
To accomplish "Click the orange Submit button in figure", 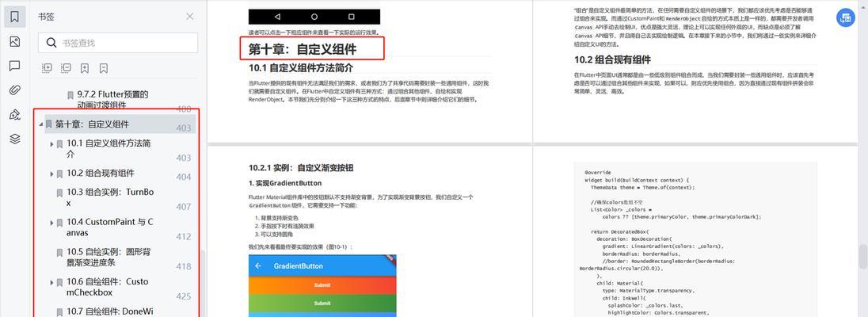I will click(x=322, y=285).
